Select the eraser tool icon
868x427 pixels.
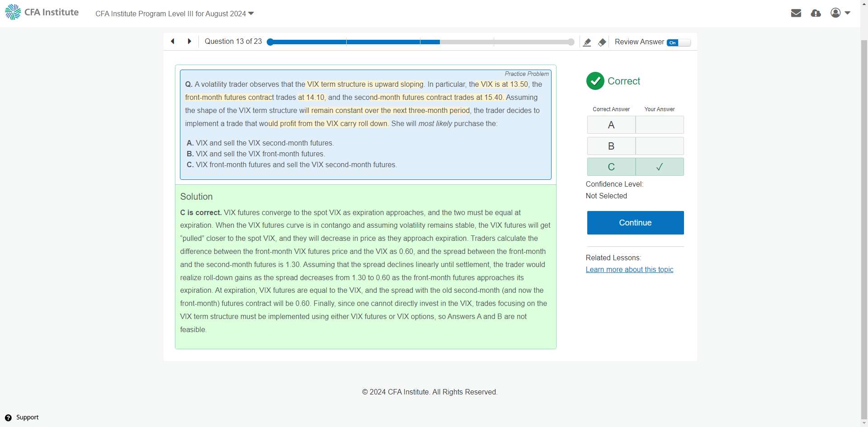coord(602,42)
